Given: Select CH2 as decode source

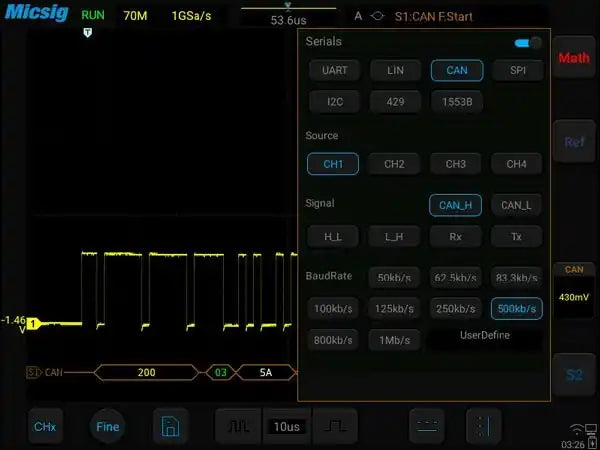Looking at the screenshot, I should (x=394, y=164).
